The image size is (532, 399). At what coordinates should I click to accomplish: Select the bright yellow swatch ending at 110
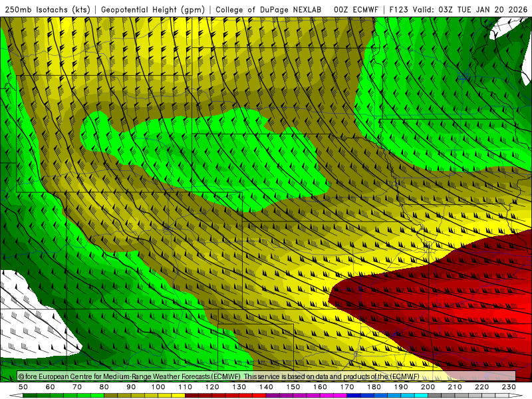pos(178,396)
